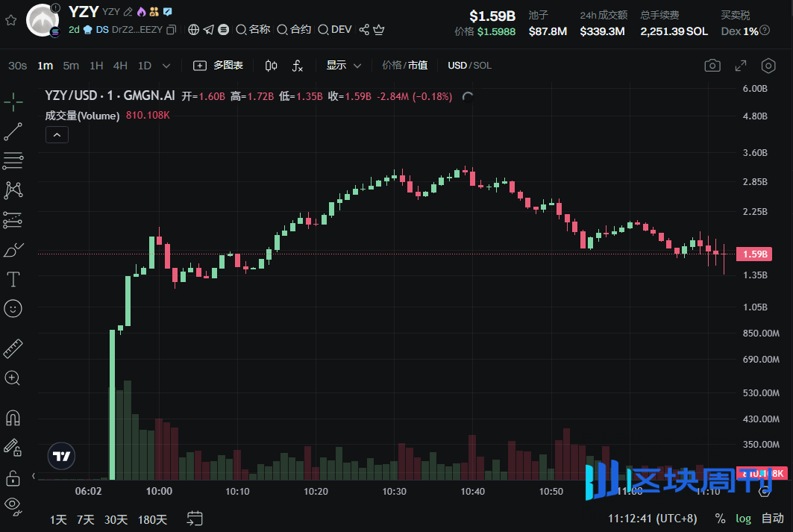Set chart range to 7天
The height and width of the screenshot is (532, 793).
[86, 519]
